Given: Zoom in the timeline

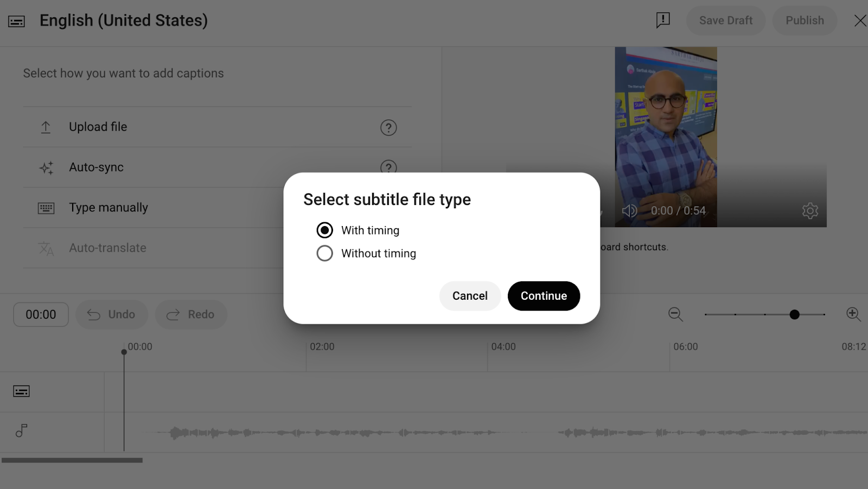Looking at the screenshot, I should point(853,314).
